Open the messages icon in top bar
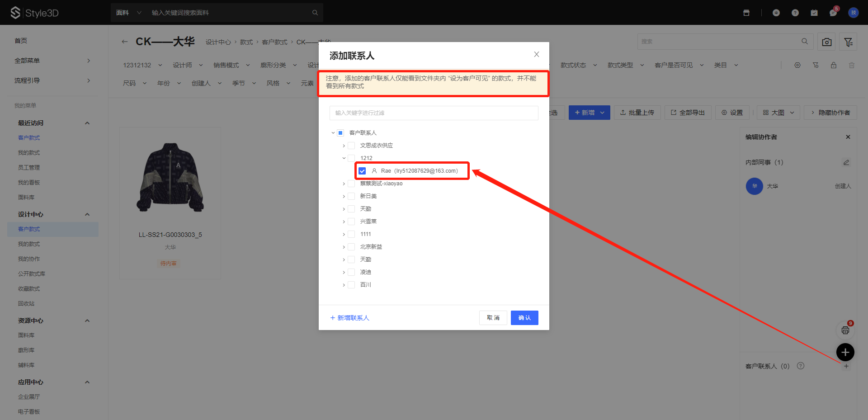The height and width of the screenshot is (420, 868). pyautogui.click(x=833, y=13)
